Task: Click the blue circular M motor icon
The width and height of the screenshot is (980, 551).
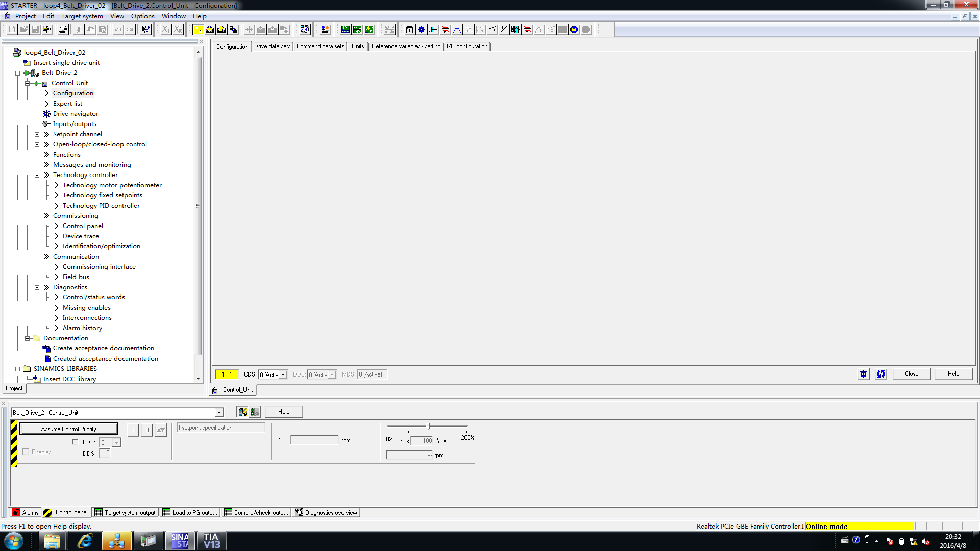Action: tap(574, 30)
